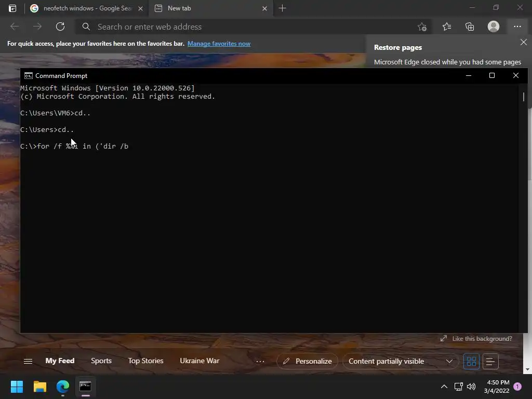Expand the Content partially visible dropdown
The width and height of the screenshot is (532, 399).
pyautogui.click(x=401, y=362)
